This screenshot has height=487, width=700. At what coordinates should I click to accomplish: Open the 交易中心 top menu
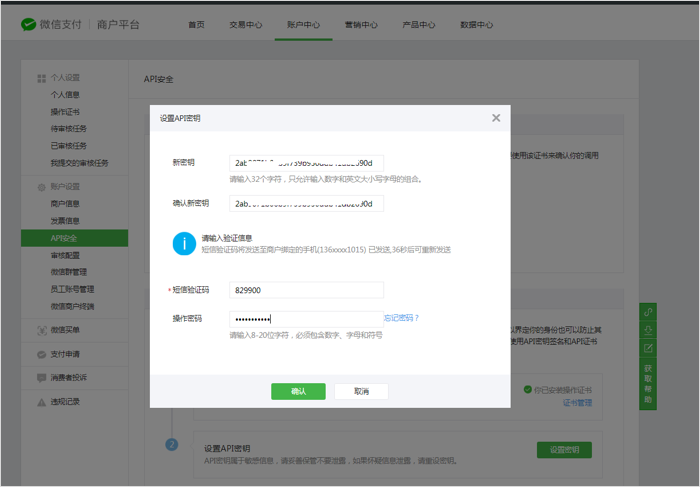coord(244,24)
